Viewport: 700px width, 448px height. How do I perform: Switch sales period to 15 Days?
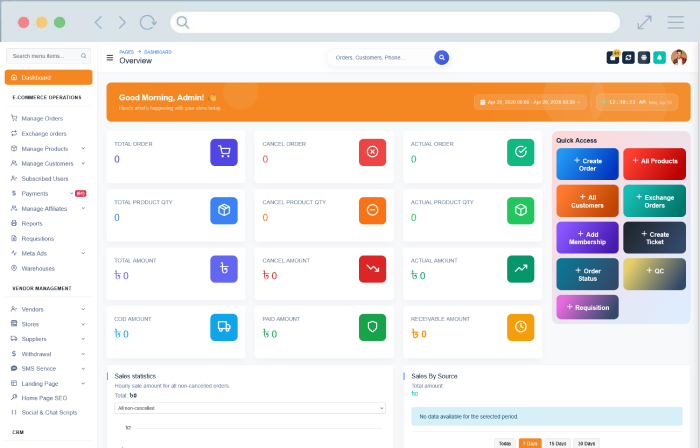pos(556,443)
